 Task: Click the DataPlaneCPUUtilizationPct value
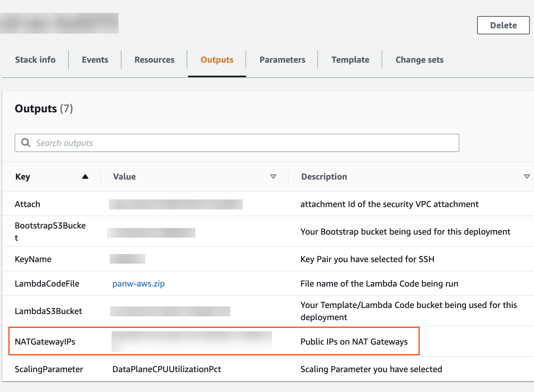167,369
